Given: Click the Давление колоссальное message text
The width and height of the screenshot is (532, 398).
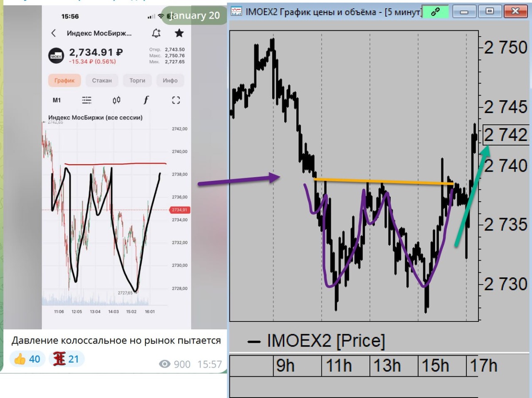Looking at the screenshot, I should [x=116, y=341].
